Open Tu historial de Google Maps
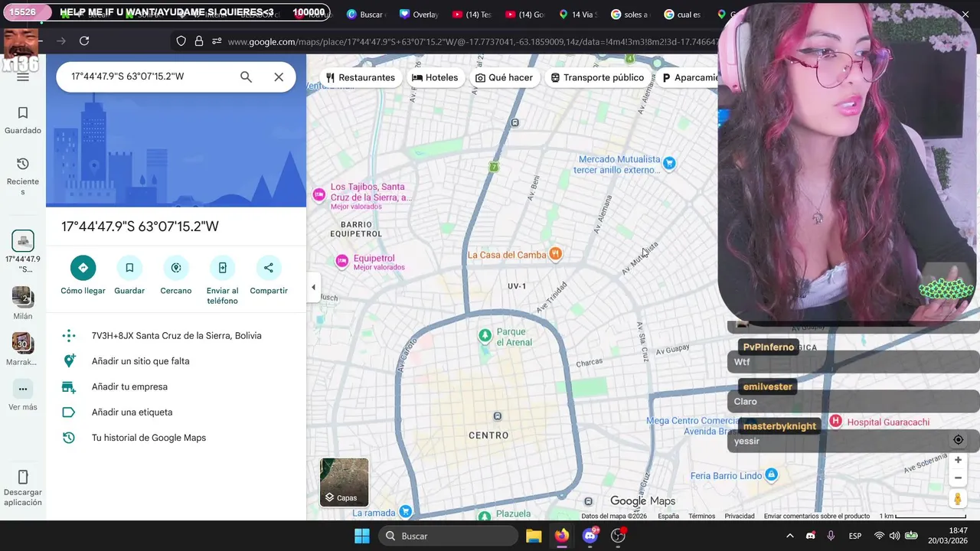Viewport: 980px width, 551px height. coord(176,438)
